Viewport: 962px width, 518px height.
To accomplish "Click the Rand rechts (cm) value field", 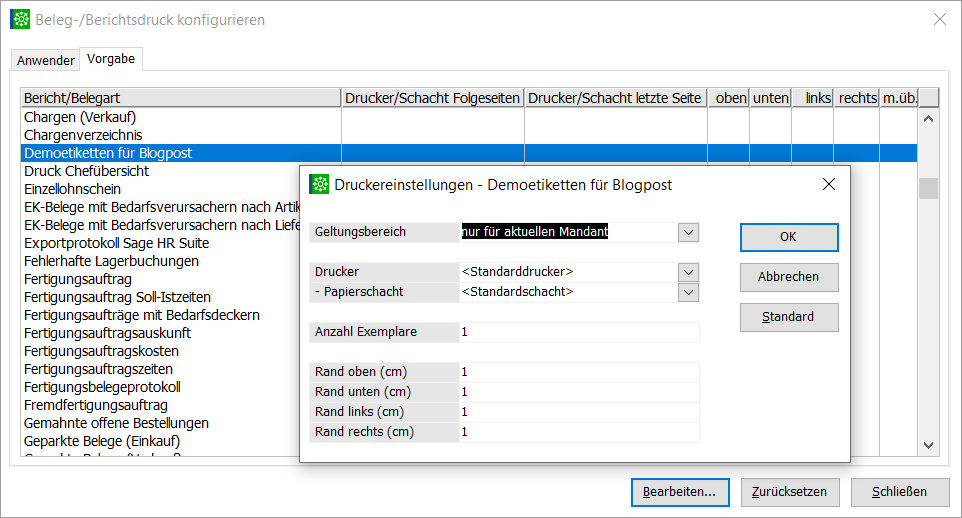I will [579, 432].
